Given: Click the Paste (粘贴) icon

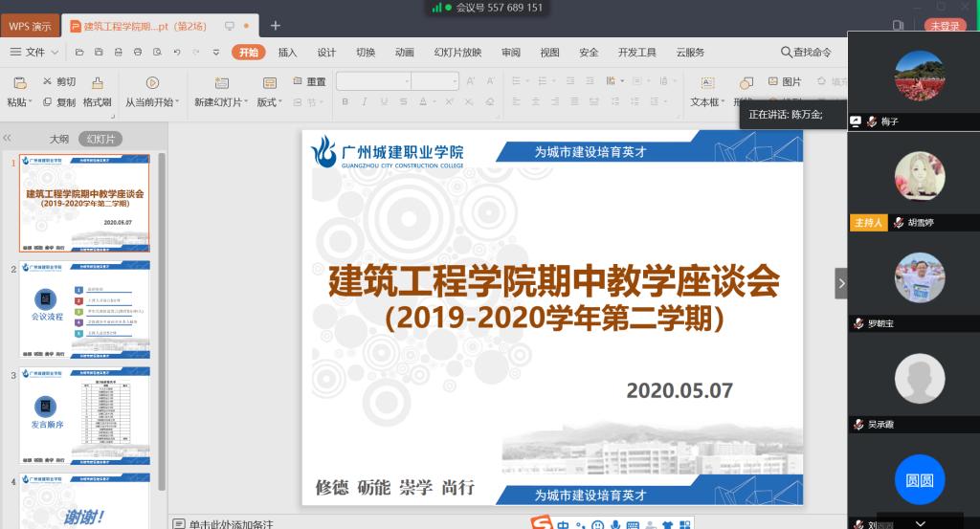Looking at the screenshot, I should tap(19, 83).
